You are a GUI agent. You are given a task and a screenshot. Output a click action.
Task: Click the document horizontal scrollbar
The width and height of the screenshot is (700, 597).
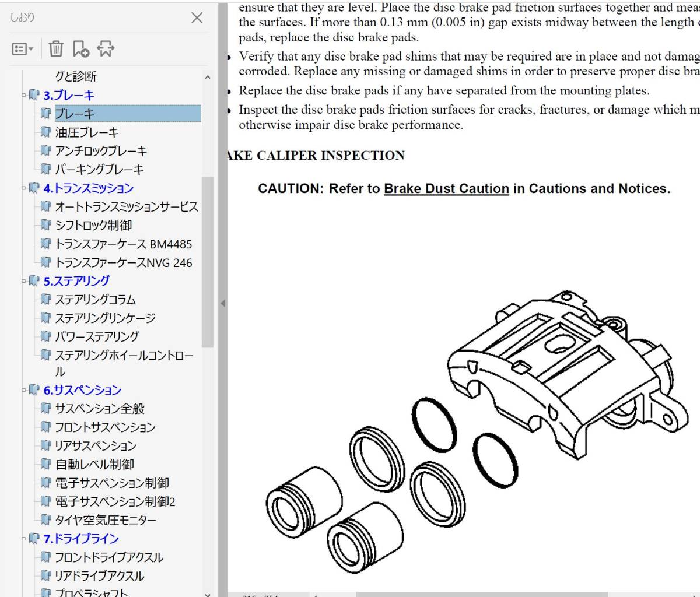pos(481,595)
